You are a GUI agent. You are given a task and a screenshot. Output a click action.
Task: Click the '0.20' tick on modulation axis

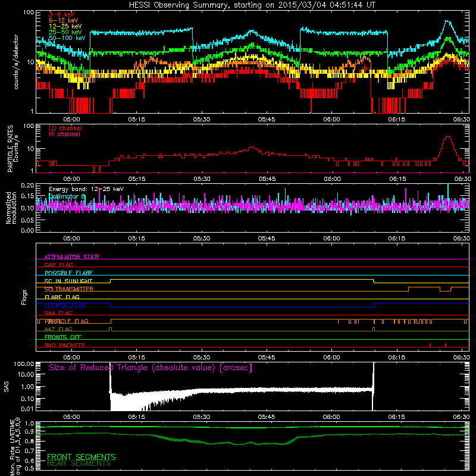(x=27, y=185)
